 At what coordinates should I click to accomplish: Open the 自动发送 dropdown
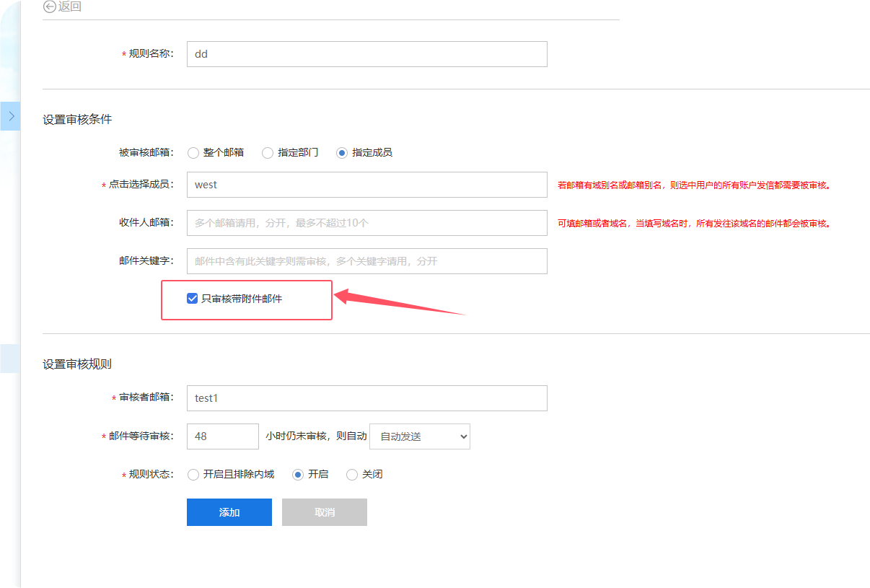419,436
